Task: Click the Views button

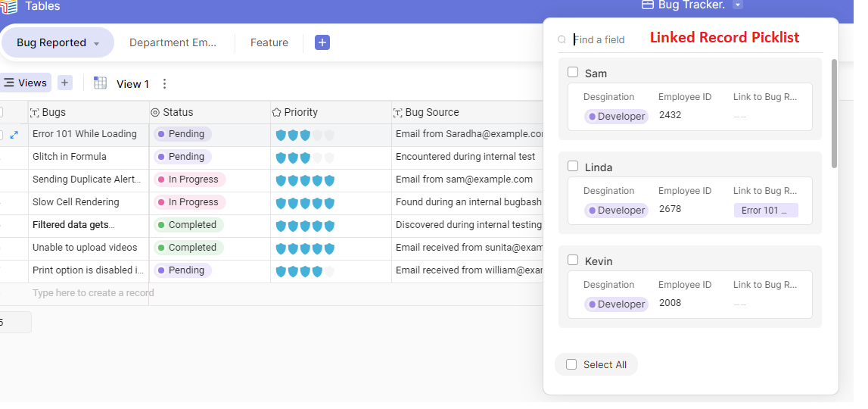Action: point(25,83)
